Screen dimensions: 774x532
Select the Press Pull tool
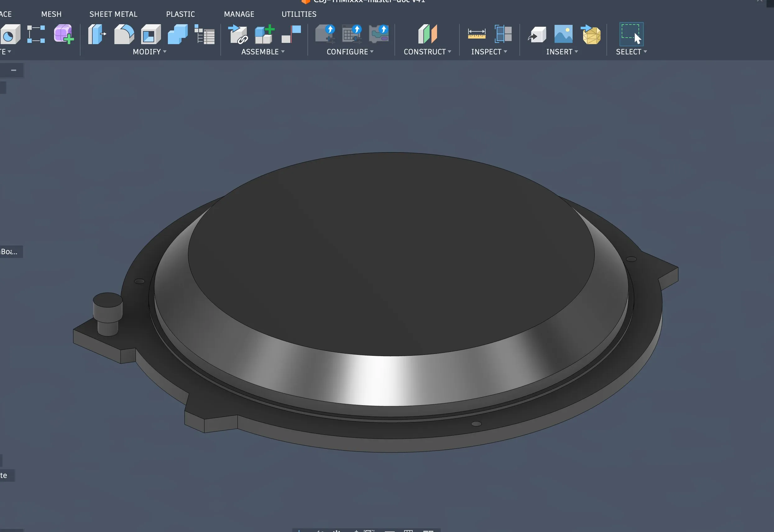[x=97, y=34]
